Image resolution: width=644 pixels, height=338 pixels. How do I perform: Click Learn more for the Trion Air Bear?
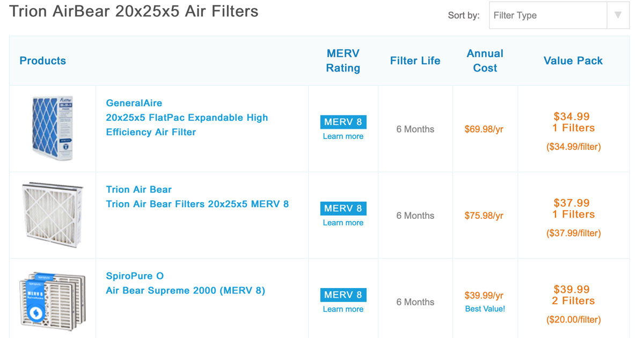(343, 223)
